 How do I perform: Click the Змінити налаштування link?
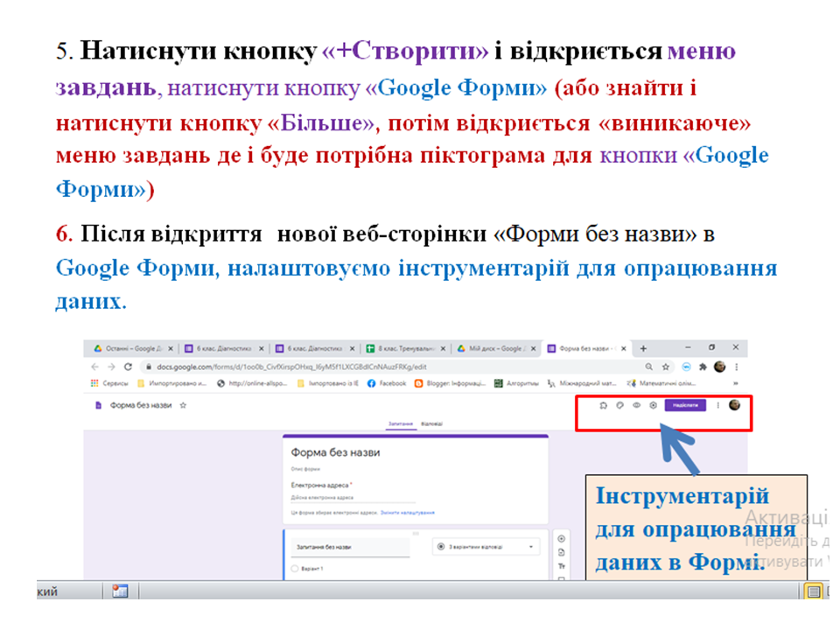click(x=407, y=513)
